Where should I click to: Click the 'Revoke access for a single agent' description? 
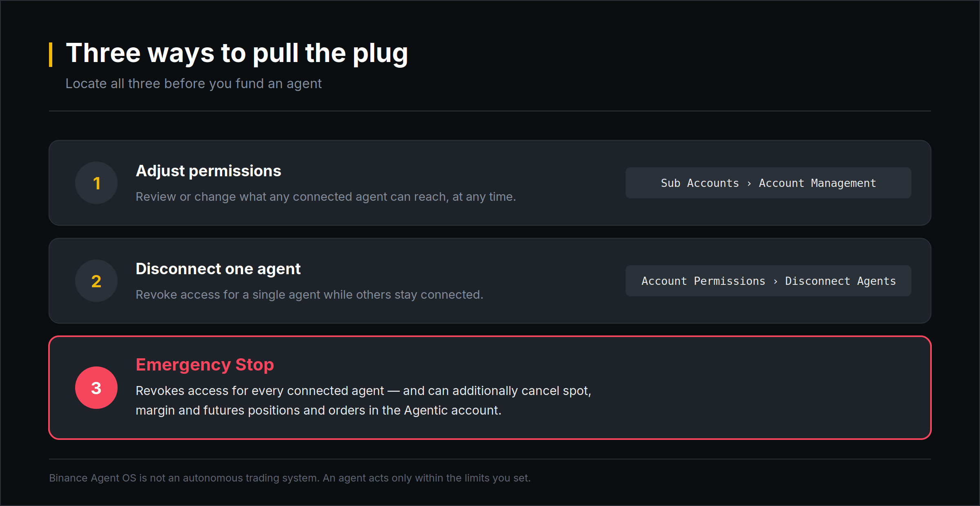pyautogui.click(x=310, y=295)
